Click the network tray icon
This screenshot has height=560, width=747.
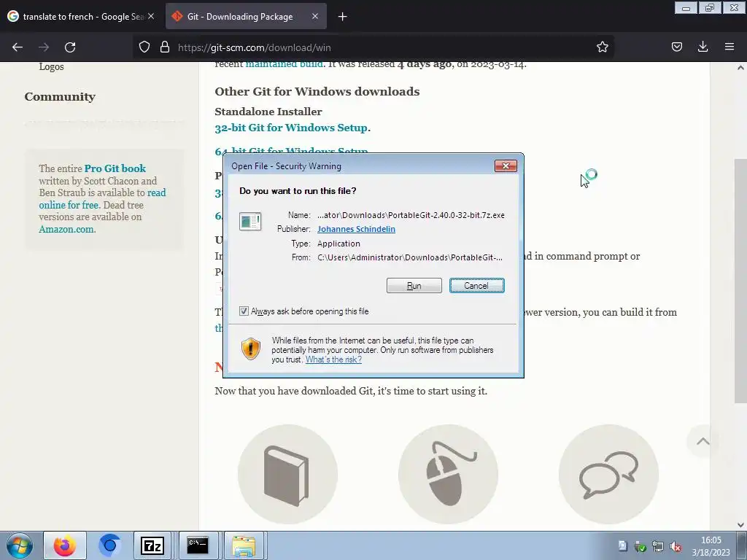(x=658, y=547)
